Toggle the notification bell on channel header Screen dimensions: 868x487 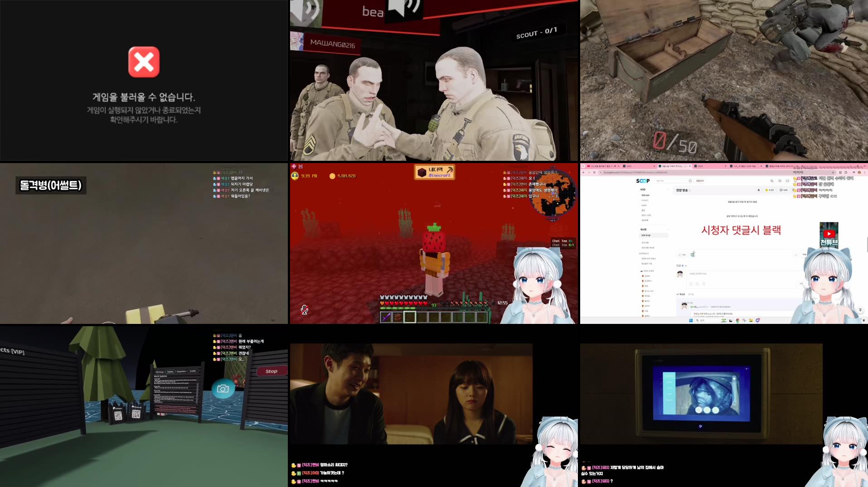[759, 190]
